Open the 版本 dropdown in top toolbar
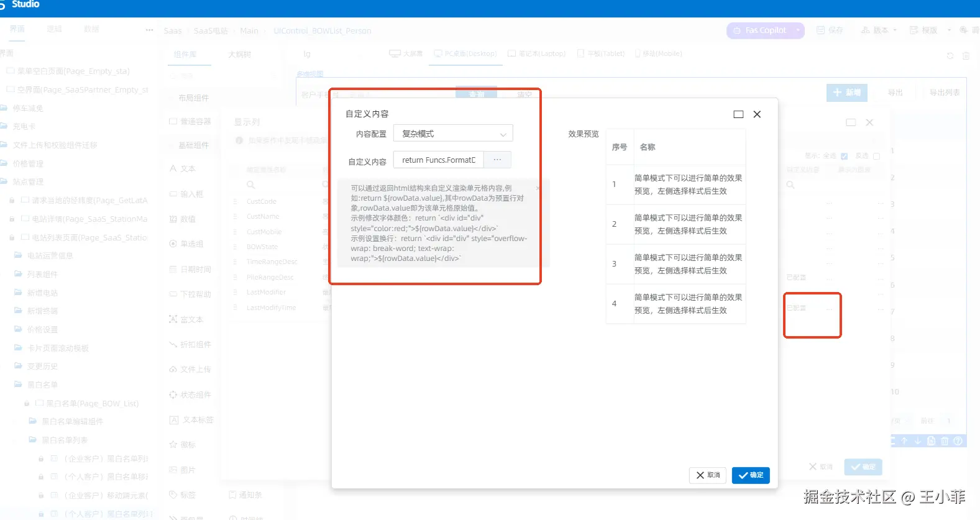Viewport: 980px width, 520px height. coord(879,30)
